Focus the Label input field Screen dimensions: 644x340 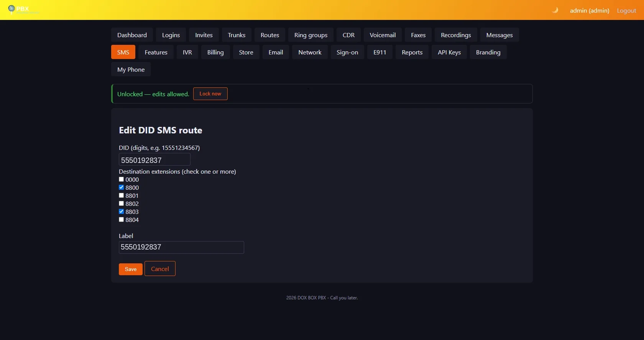click(181, 247)
